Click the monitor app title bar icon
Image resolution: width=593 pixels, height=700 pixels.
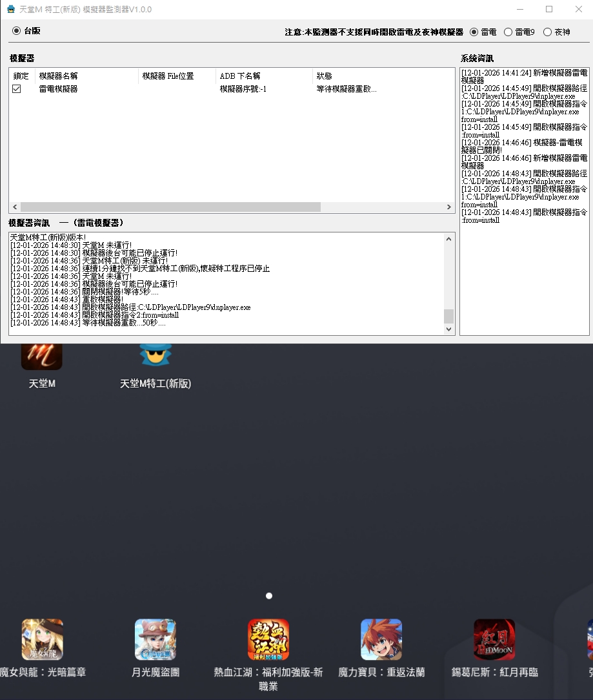point(11,9)
